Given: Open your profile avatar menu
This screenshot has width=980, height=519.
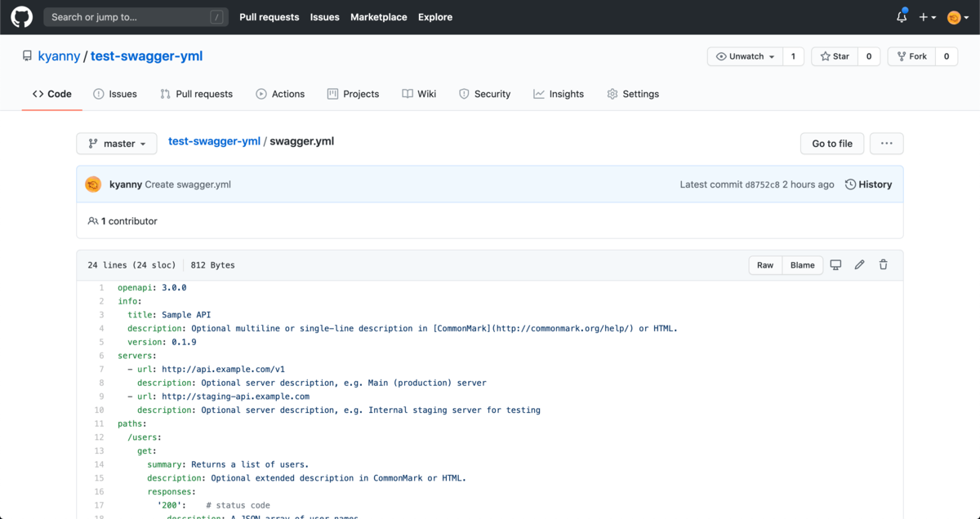Looking at the screenshot, I should [x=953, y=16].
